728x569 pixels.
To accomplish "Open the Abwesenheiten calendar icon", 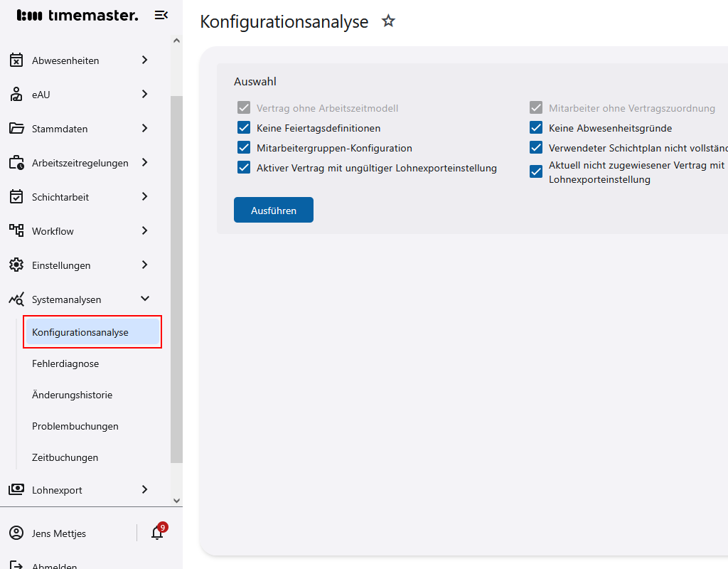I will [x=16, y=60].
